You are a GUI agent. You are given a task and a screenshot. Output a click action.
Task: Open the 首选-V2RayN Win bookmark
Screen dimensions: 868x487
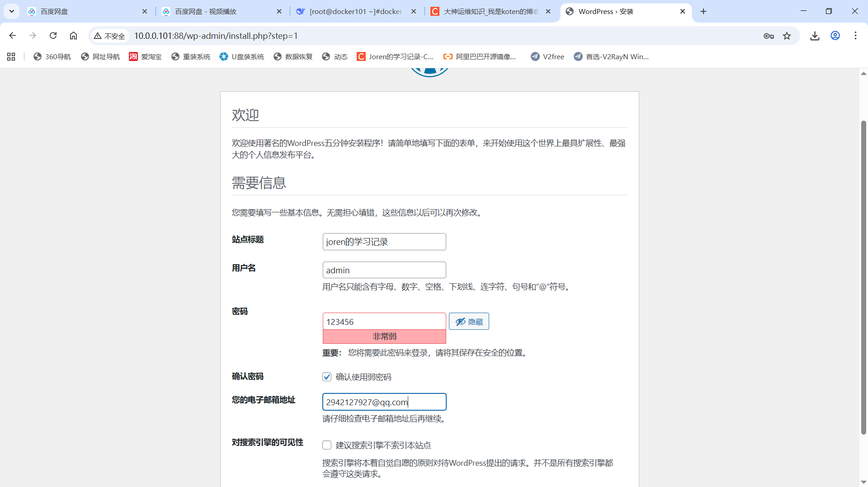pos(611,56)
